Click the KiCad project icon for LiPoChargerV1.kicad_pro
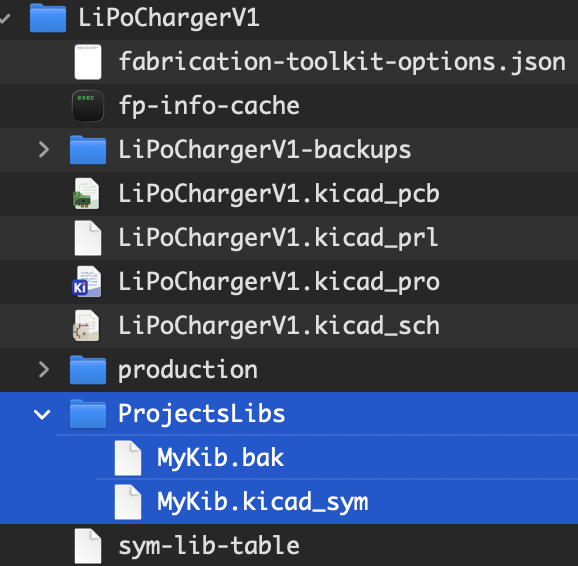The width and height of the screenshot is (578, 566). click(86, 281)
